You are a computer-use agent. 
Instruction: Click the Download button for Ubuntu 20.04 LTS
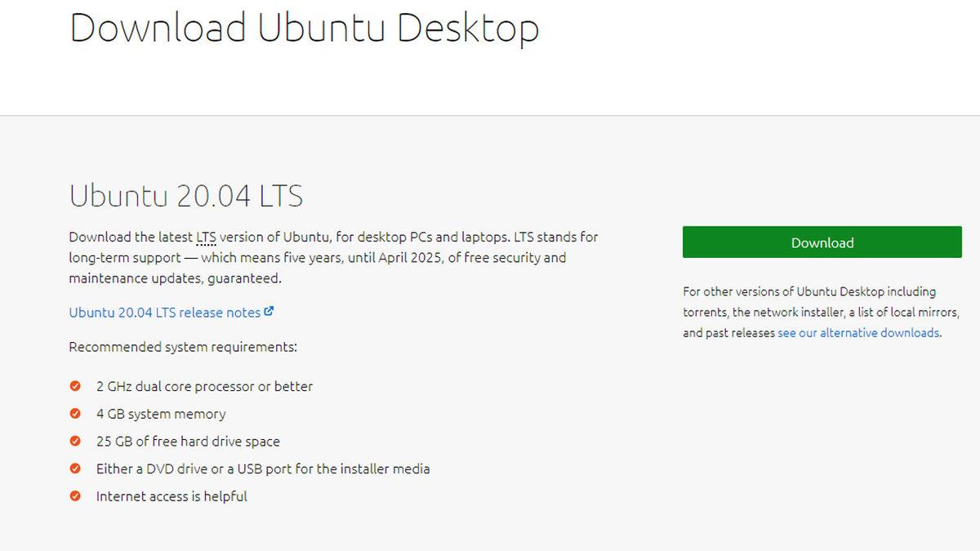(x=822, y=242)
